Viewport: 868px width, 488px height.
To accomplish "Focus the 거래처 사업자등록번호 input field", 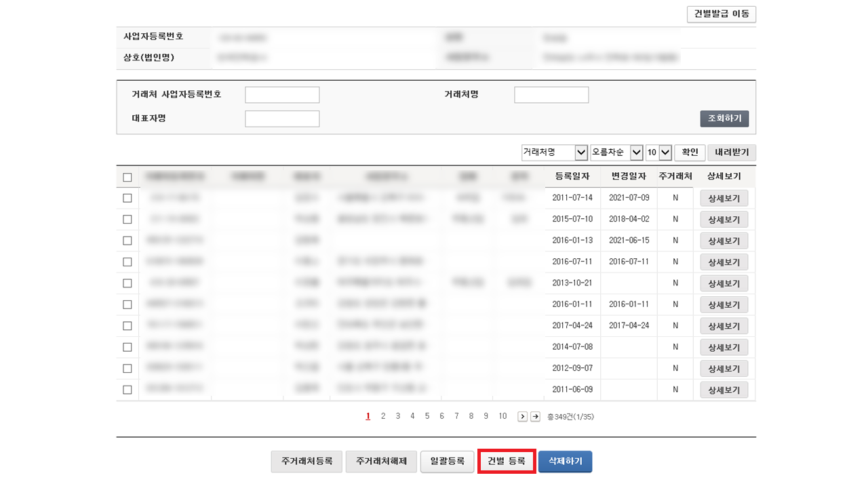I will (x=282, y=95).
